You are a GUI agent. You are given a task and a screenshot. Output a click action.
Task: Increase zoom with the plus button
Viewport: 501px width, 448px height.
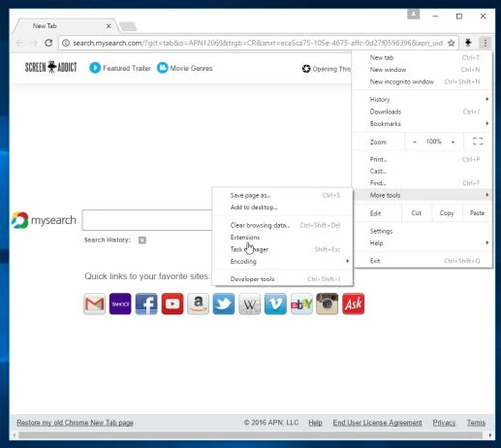coord(453,142)
